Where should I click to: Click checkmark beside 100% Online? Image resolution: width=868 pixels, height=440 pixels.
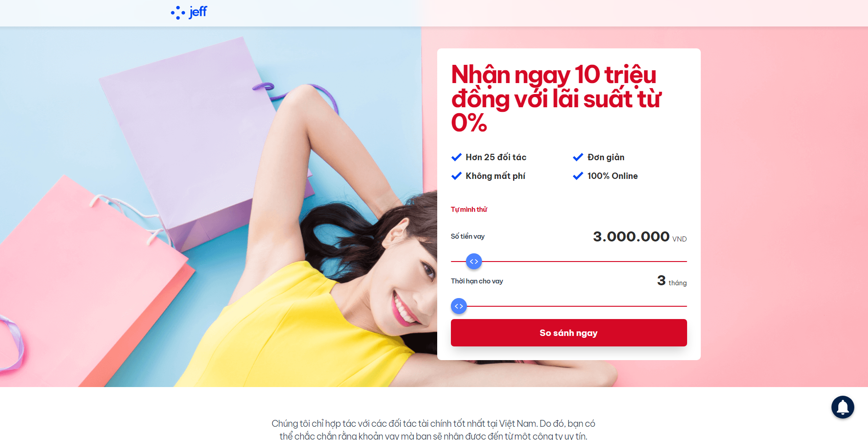tap(578, 176)
